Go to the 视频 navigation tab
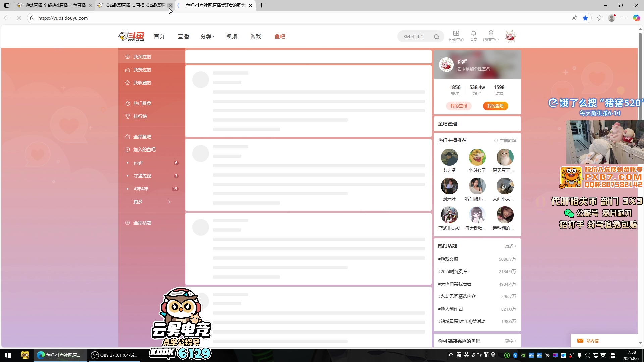Screen dimensions: 644x362 click(x=231, y=36)
